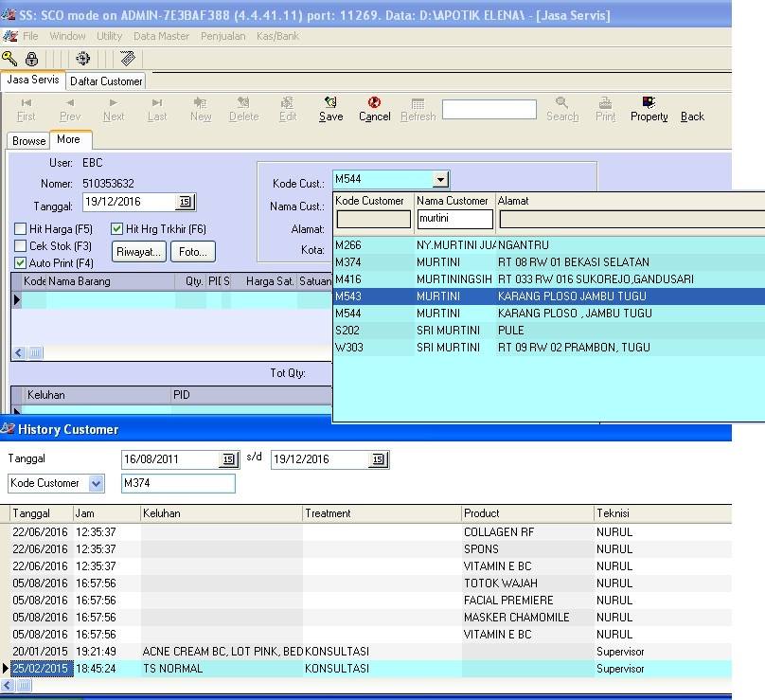Switch to More tab
The height and width of the screenshot is (700, 765).
[x=69, y=139]
